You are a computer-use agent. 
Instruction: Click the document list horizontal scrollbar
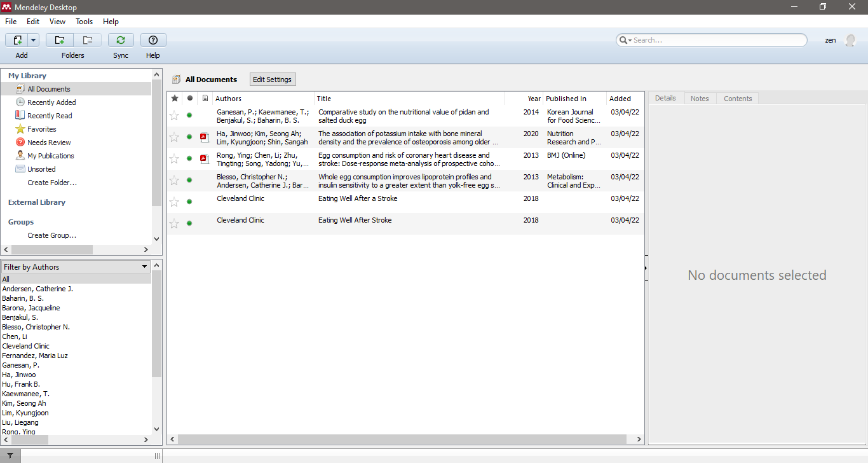[x=402, y=439]
